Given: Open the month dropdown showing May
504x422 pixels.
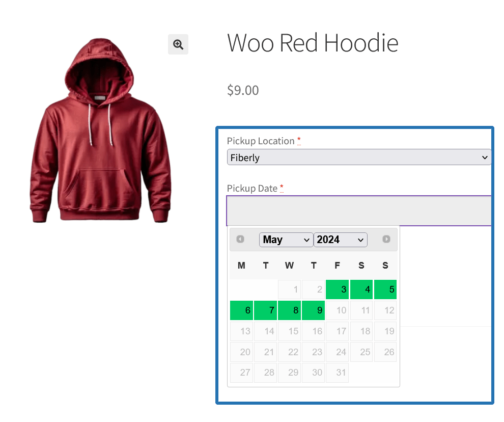Looking at the screenshot, I should point(286,240).
